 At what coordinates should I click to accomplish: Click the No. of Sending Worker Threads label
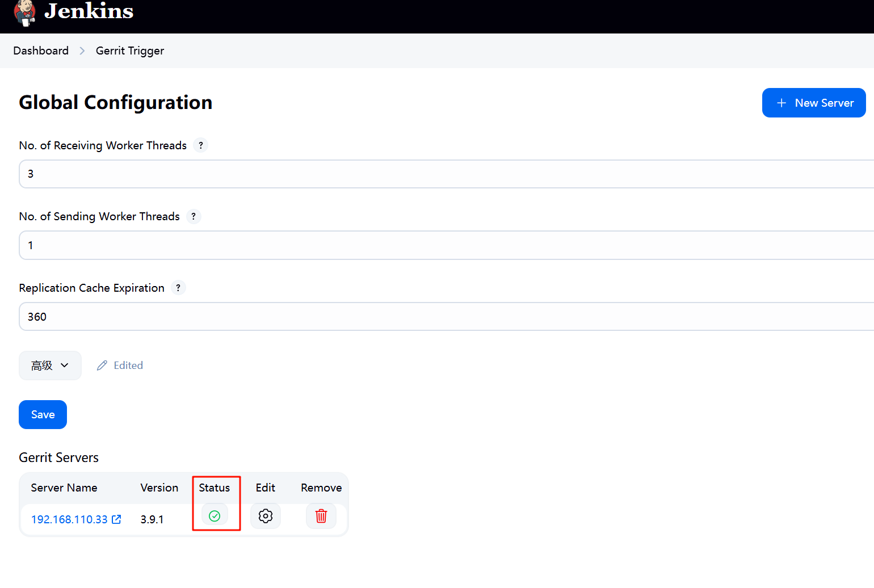point(99,217)
